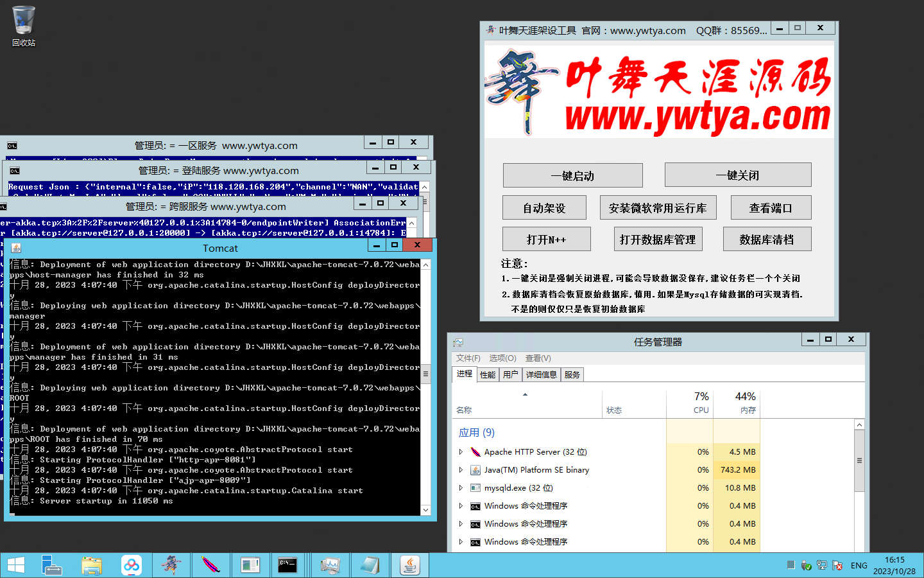Click the Task Manager tray usage meter
Viewport: 924px width, 578px height.
pyautogui.click(x=791, y=565)
